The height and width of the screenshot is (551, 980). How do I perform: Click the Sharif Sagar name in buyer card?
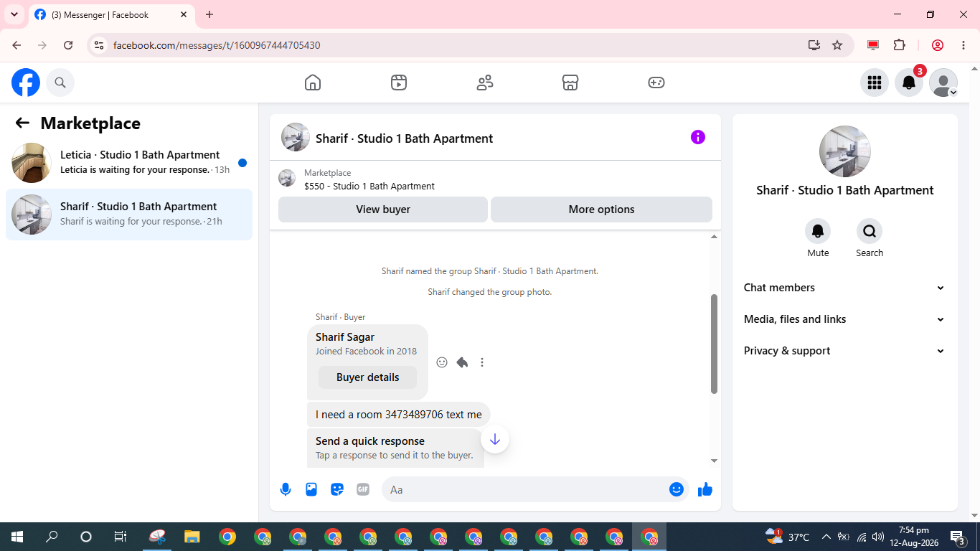point(345,337)
